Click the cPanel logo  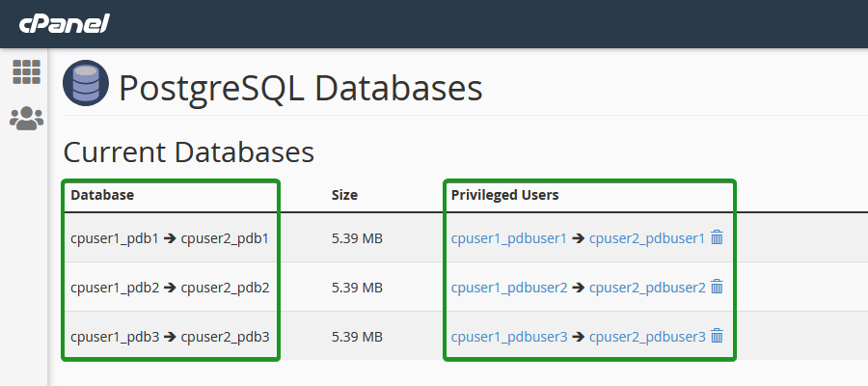click(x=65, y=24)
